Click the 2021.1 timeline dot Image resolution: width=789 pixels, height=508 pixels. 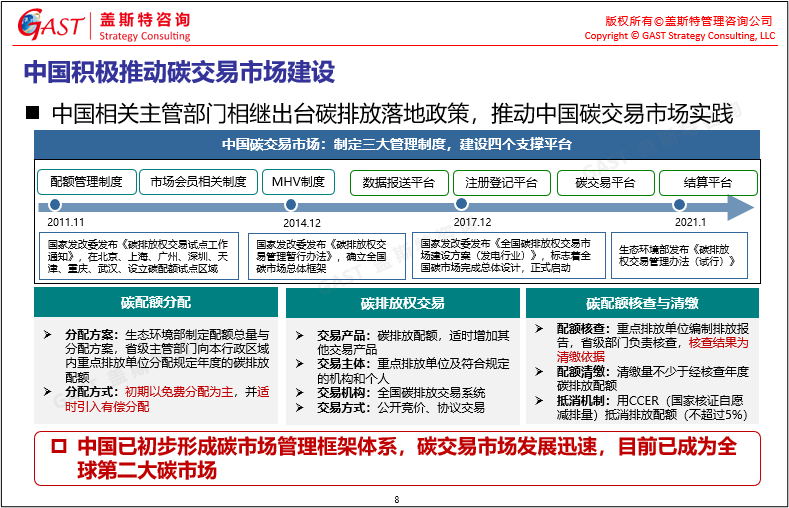tap(684, 206)
